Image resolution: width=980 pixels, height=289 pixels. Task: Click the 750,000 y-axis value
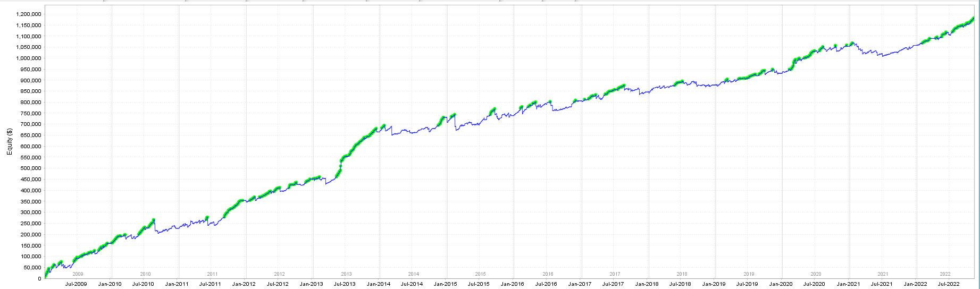(x=31, y=113)
